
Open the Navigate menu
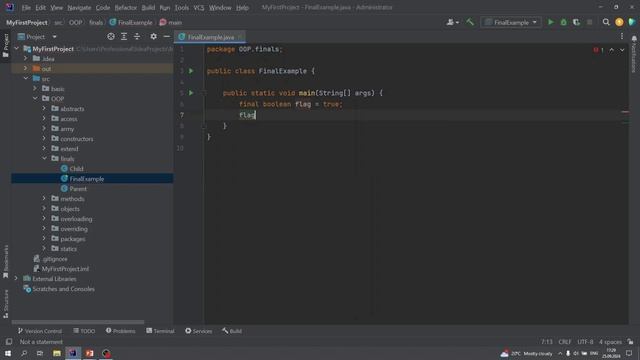point(79,8)
